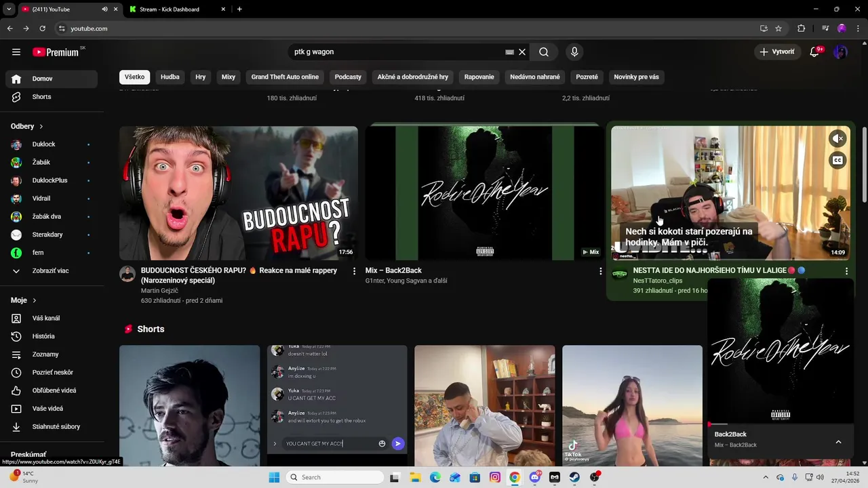Reload the page
Screen dimensions: 868x488
click(42, 28)
